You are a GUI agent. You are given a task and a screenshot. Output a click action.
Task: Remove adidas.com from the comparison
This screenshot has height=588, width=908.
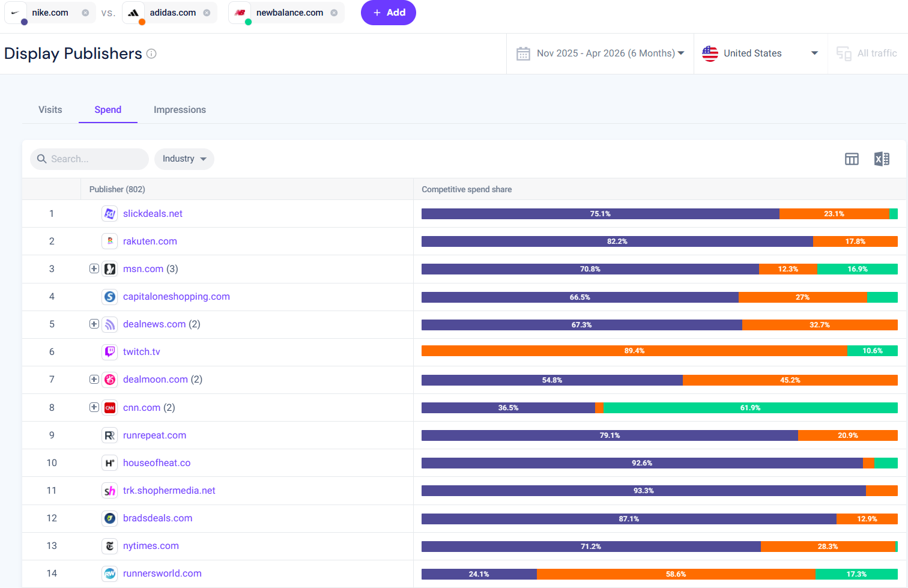click(x=207, y=13)
